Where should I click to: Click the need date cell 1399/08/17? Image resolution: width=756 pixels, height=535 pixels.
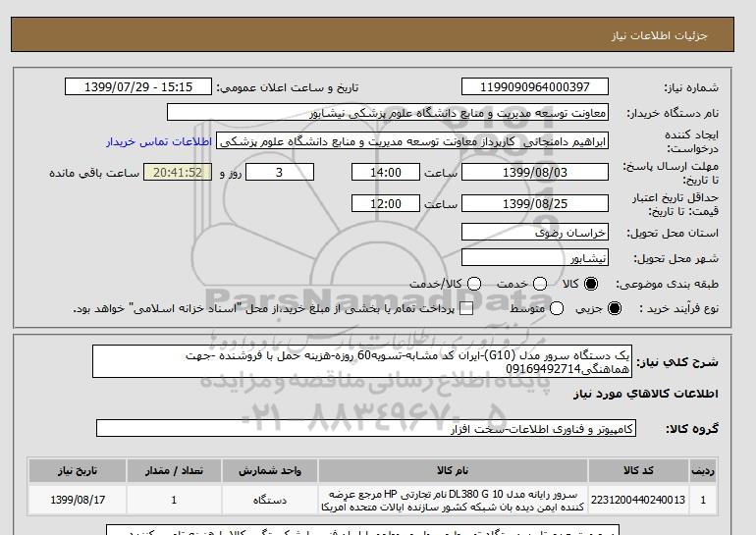[78, 501]
